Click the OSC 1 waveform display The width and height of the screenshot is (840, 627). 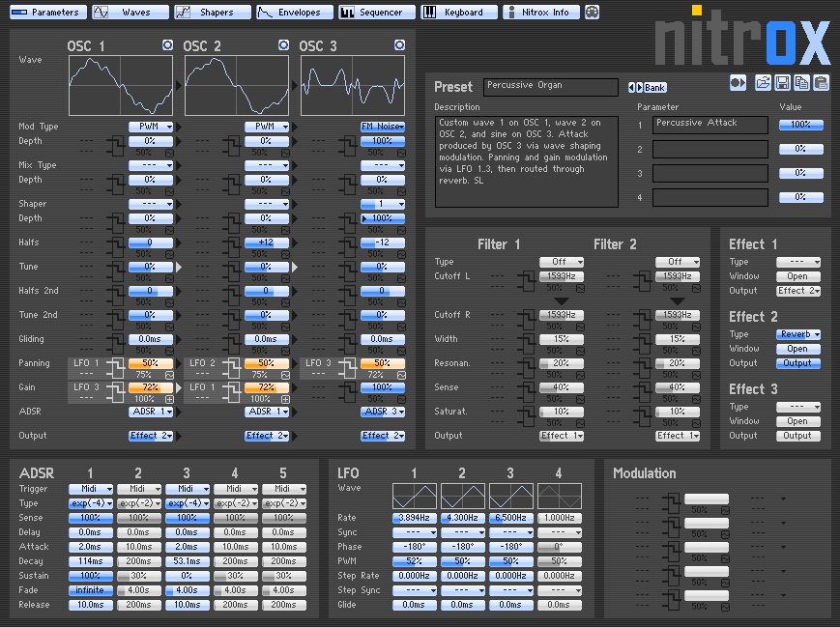[121, 86]
